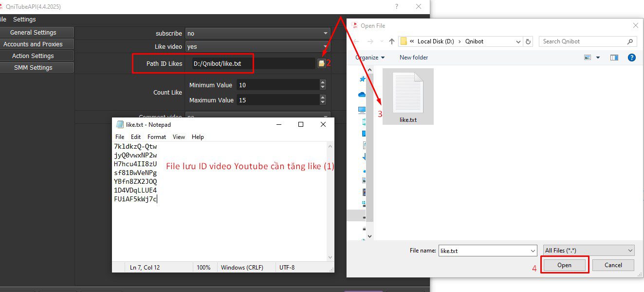Open view options arrow next to view icon
This screenshot has height=292, width=644.
coord(598,58)
